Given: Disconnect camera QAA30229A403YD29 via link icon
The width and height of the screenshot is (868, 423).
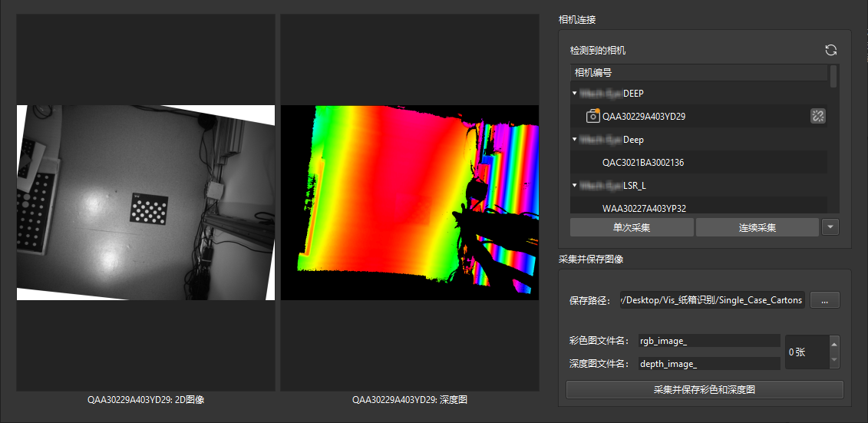Looking at the screenshot, I should (x=817, y=116).
